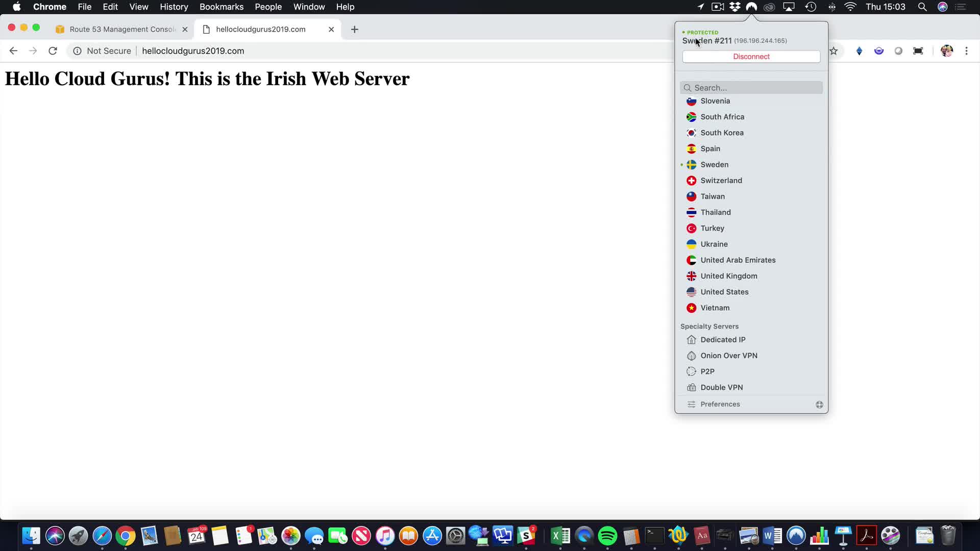Bookmark this page with the star icon

834,51
